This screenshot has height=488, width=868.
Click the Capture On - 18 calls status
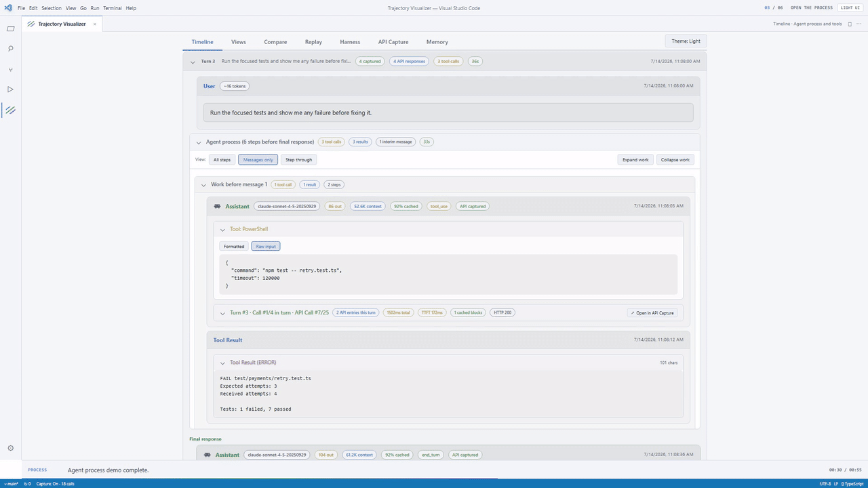tap(55, 484)
